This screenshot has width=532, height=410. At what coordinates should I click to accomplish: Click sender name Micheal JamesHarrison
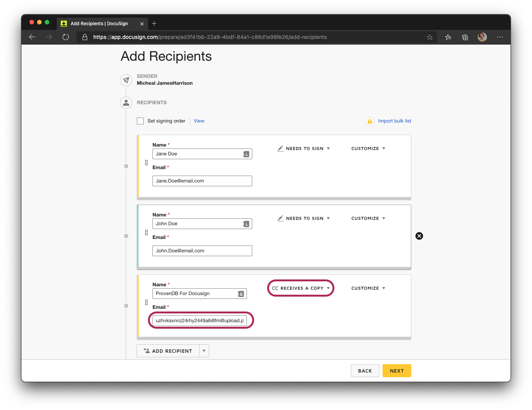165,83
